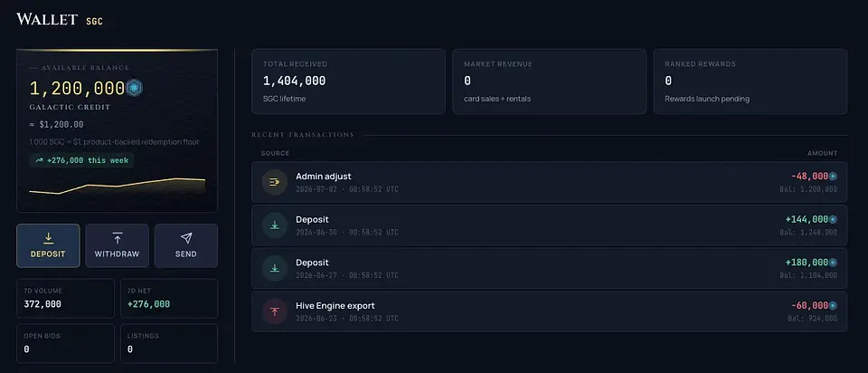Click the Send paper-plane button
Viewport: 868px width, 373px height.
[x=186, y=245]
